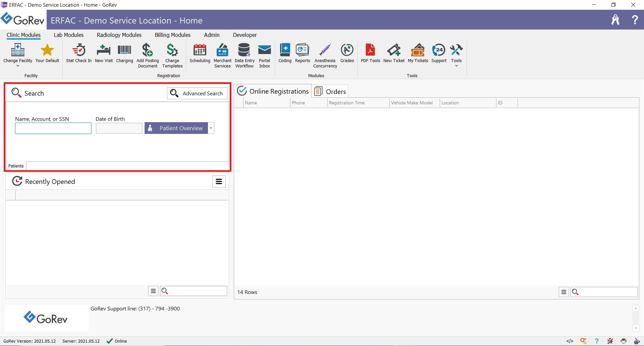Sort by Name column header

[267, 103]
